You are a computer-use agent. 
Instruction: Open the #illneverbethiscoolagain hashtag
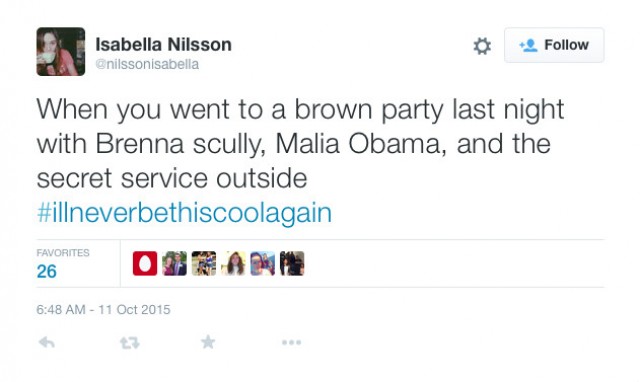[184, 213]
